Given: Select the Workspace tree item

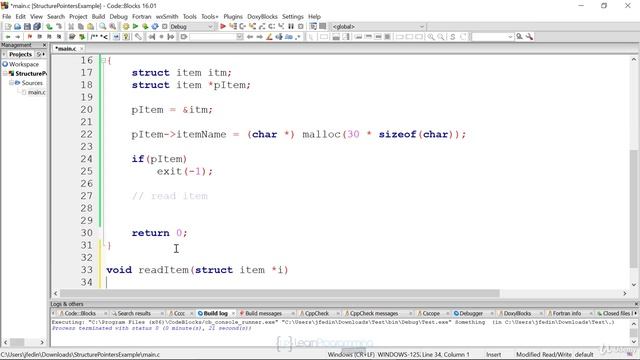Looking at the screenshot, I should point(24,64).
